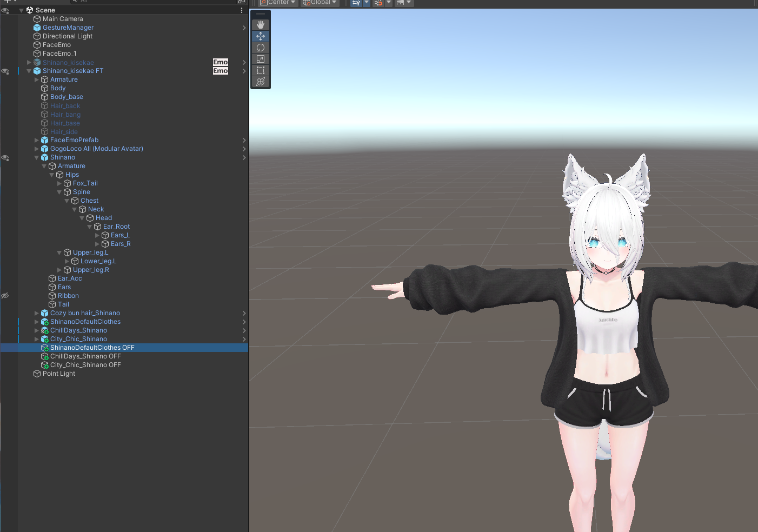Select the Rect transform tool

[261, 70]
